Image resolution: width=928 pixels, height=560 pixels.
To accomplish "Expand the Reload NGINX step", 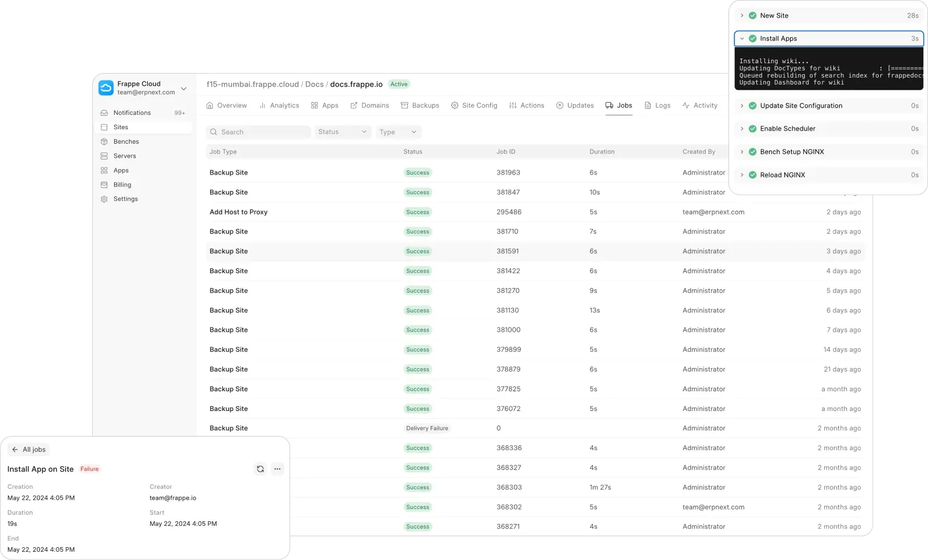I will pos(742,175).
